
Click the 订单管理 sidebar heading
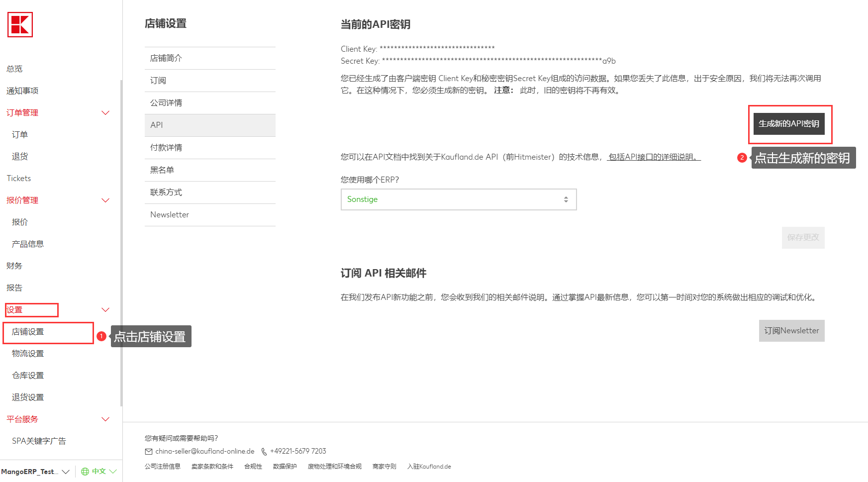pos(22,113)
